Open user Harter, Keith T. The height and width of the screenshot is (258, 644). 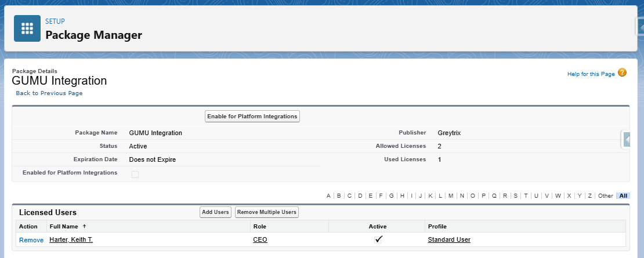point(71,239)
